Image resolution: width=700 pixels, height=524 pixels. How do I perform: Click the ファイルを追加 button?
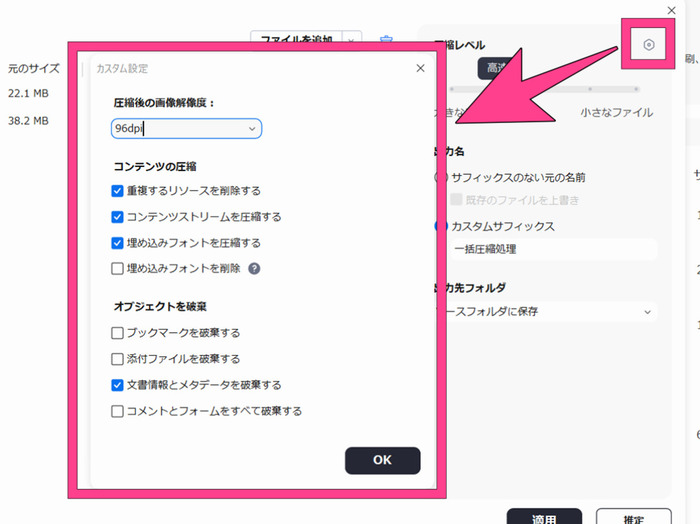(296, 39)
